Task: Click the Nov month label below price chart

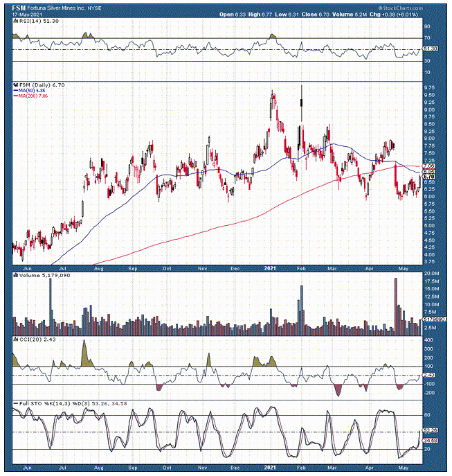Action: pyautogui.click(x=203, y=269)
